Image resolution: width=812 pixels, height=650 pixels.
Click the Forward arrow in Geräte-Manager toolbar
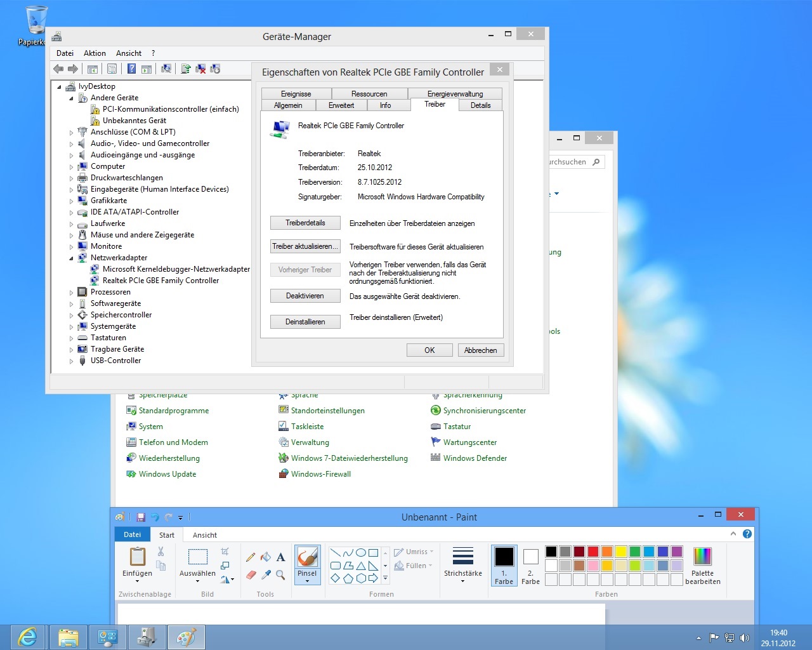(73, 69)
